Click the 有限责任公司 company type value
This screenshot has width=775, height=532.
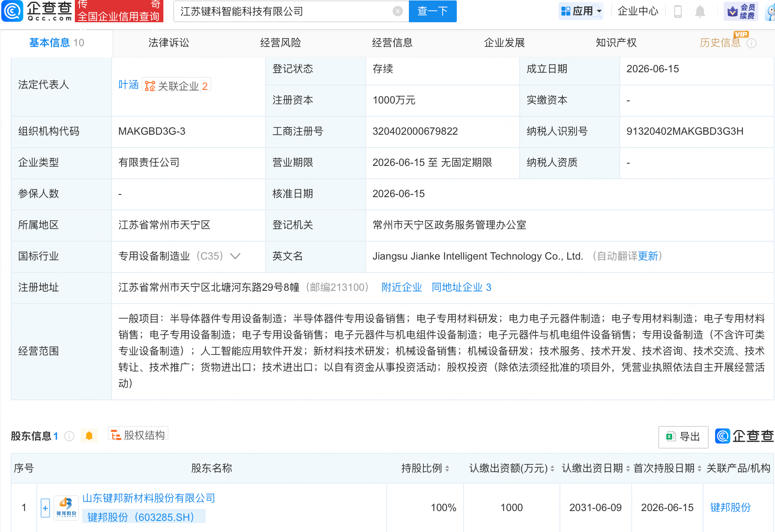point(149,163)
